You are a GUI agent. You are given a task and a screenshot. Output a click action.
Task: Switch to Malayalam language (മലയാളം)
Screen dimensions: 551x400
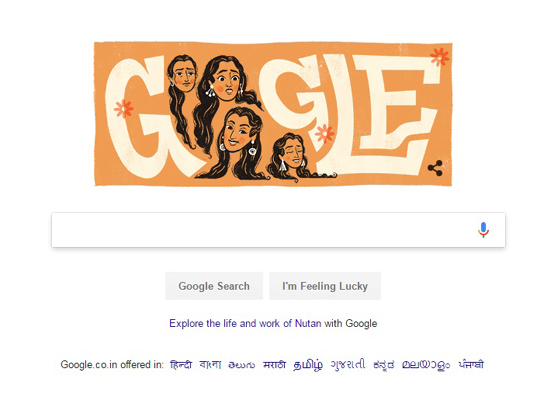426,365
